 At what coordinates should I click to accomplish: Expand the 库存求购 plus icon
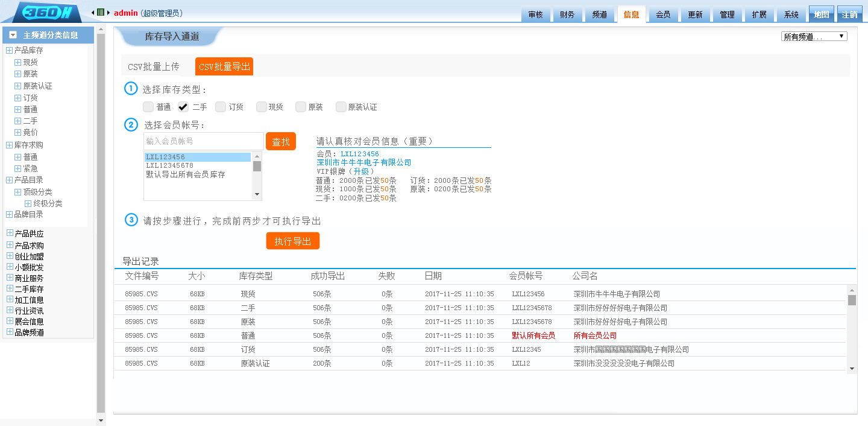(9, 145)
